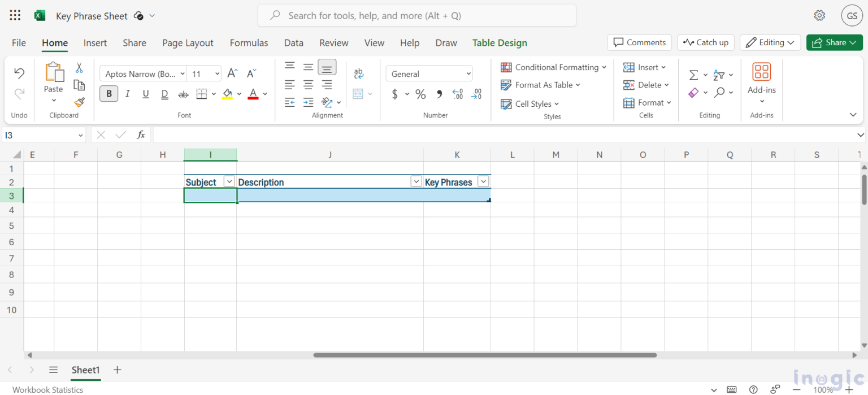The image size is (868, 395).
Task: Switch to the Table Design tab
Action: [500, 42]
